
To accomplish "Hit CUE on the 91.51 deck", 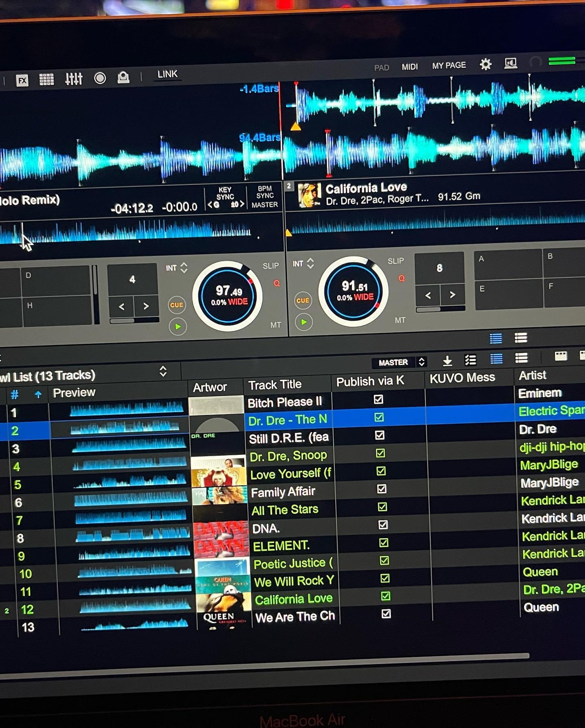I will (303, 300).
